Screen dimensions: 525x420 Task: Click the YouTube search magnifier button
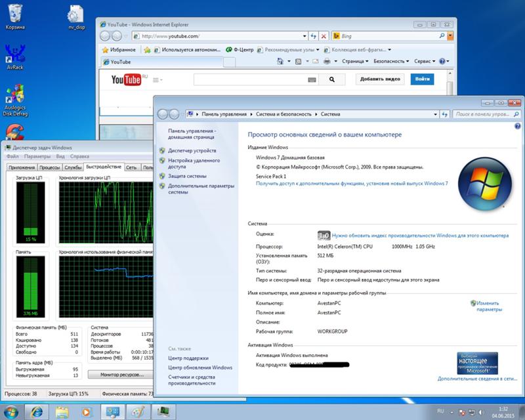pyautogui.click(x=332, y=79)
